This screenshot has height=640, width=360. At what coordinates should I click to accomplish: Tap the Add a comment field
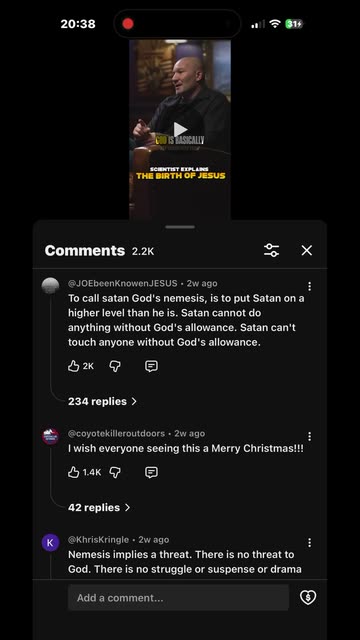click(178, 598)
